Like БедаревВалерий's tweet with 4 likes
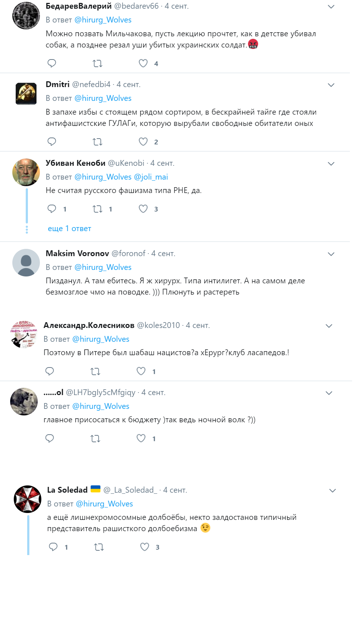 pos(143,63)
